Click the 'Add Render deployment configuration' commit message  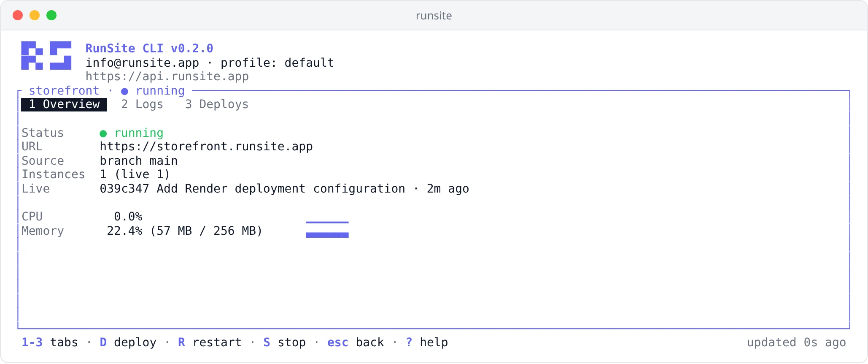tap(281, 189)
